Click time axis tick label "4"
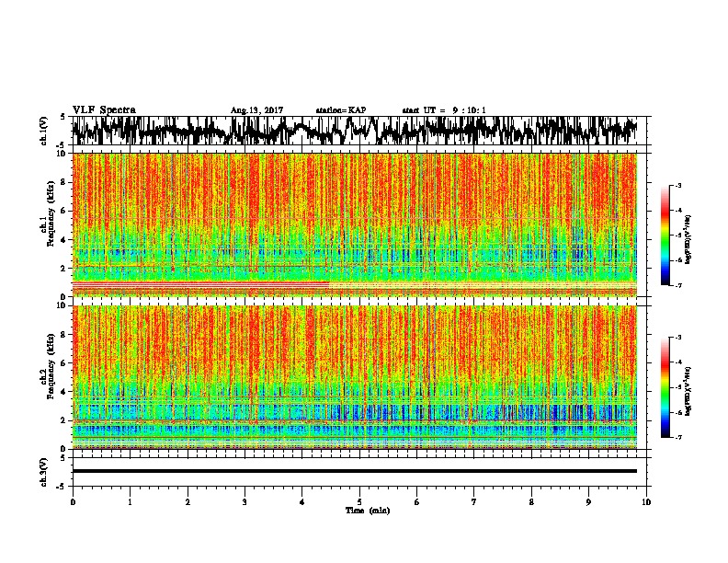The height and width of the screenshot is (563, 728). pos(302,502)
